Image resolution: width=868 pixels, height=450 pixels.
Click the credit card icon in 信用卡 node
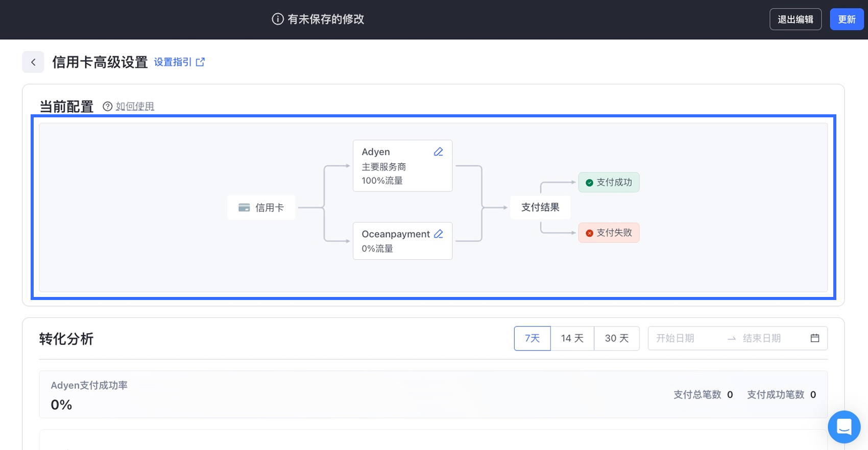244,208
